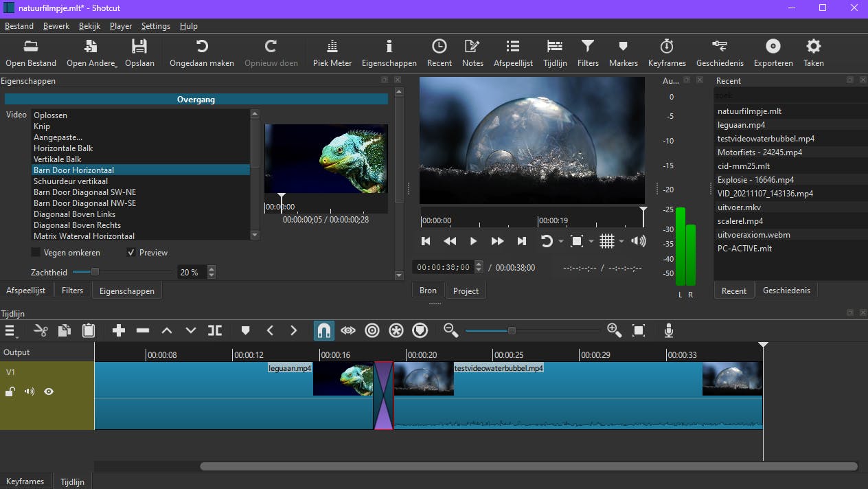Click the scissors cut icon in timeline
Image resolution: width=868 pixels, height=489 pixels.
pyautogui.click(x=41, y=330)
